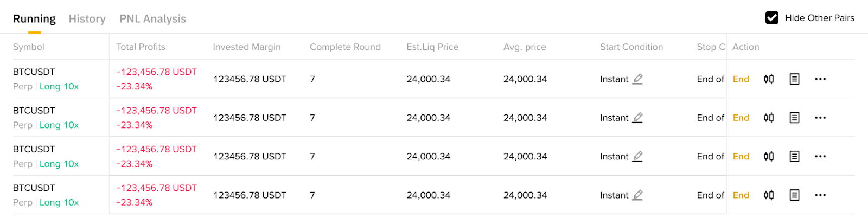Expand three-dots menu in fourth row
Image resolution: width=868 pixels, height=224 pixels.
tap(820, 195)
